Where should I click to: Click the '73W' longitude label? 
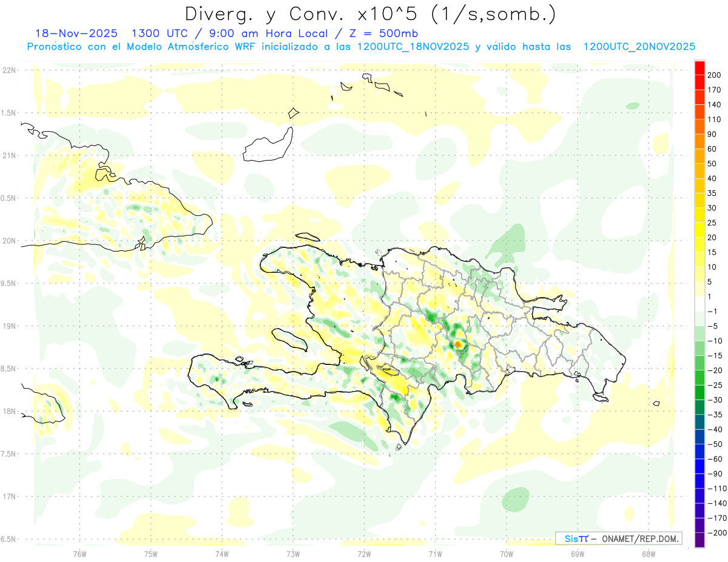pos(293,554)
